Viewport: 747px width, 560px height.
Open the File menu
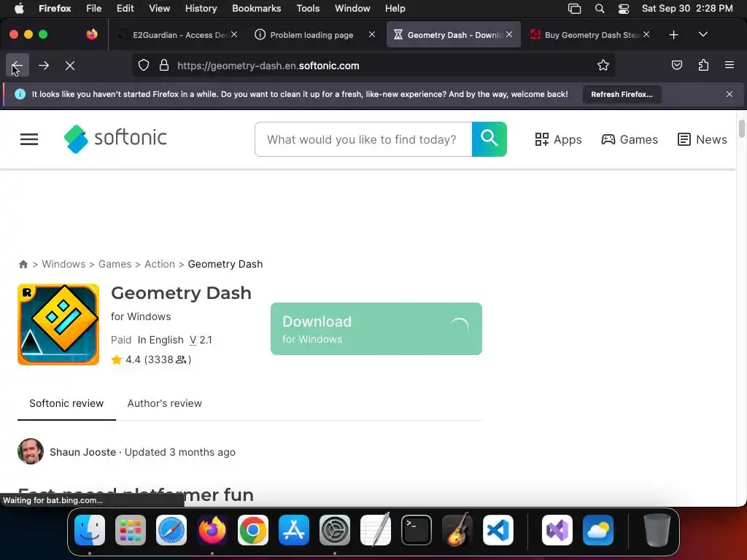coord(93,8)
